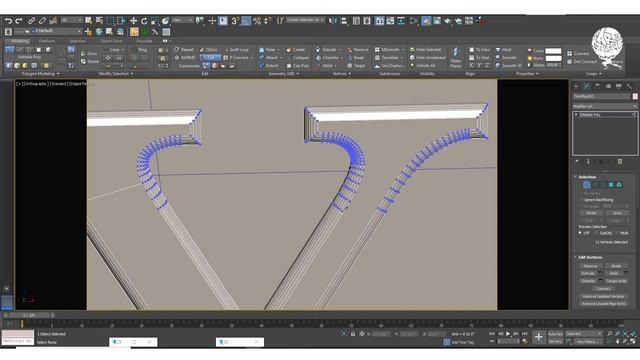This screenshot has width=640, height=360.
Task: Click Break button in Edit Vertices
Action: click(616, 266)
